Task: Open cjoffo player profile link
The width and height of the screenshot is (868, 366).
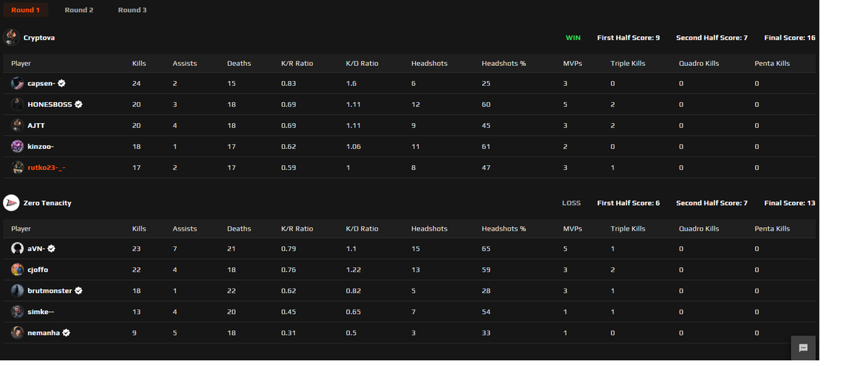Action: coord(38,270)
